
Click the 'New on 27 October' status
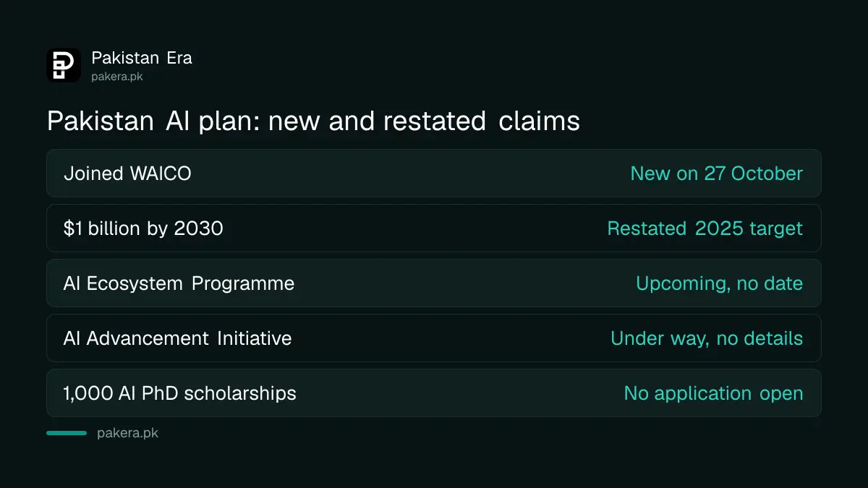(716, 174)
